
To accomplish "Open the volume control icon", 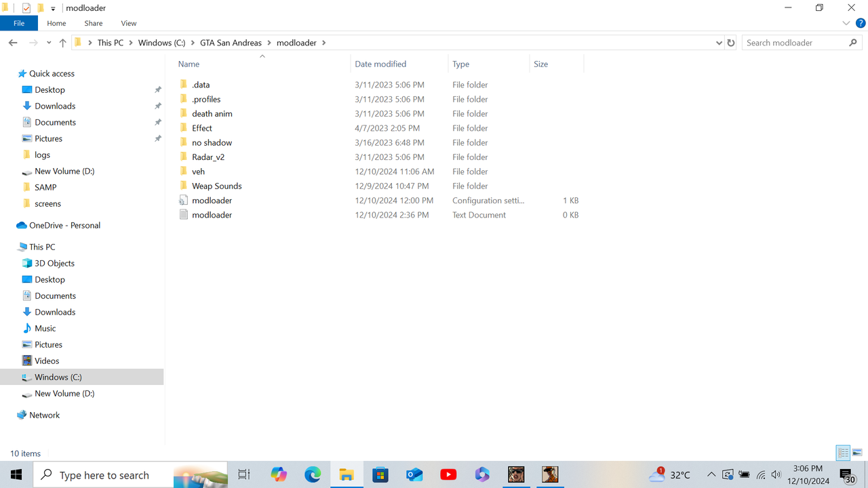I will click(x=776, y=474).
